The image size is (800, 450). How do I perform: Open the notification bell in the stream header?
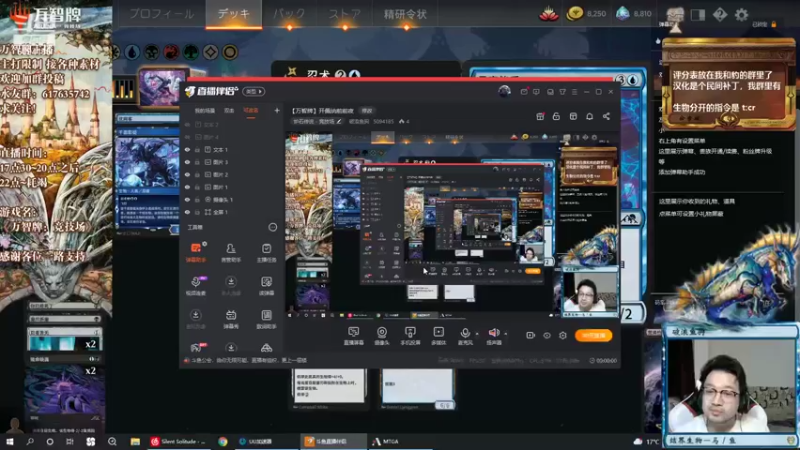(589, 116)
